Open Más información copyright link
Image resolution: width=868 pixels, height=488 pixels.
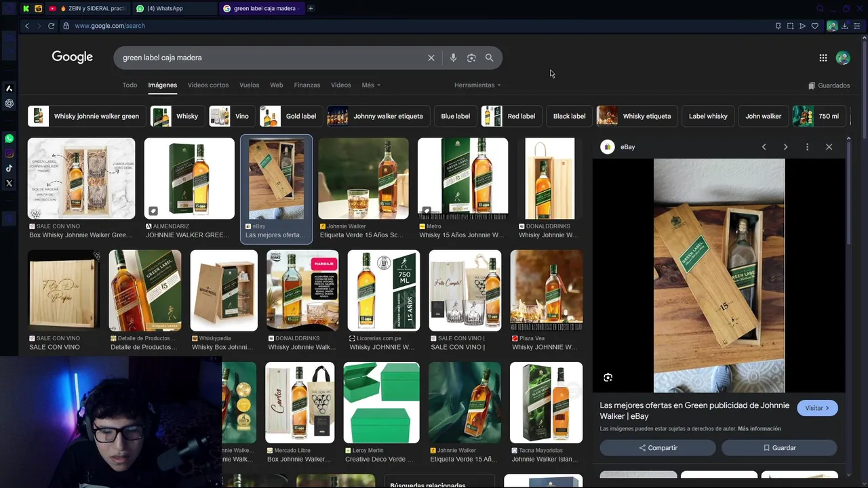[759, 428]
